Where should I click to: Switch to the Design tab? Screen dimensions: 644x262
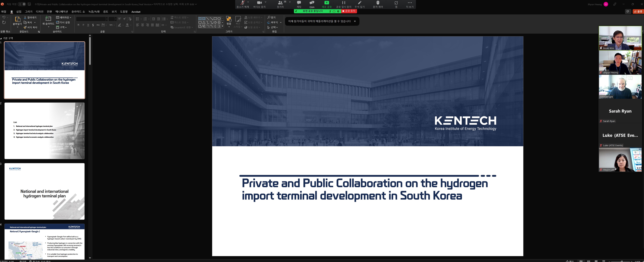tap(40, 12)
